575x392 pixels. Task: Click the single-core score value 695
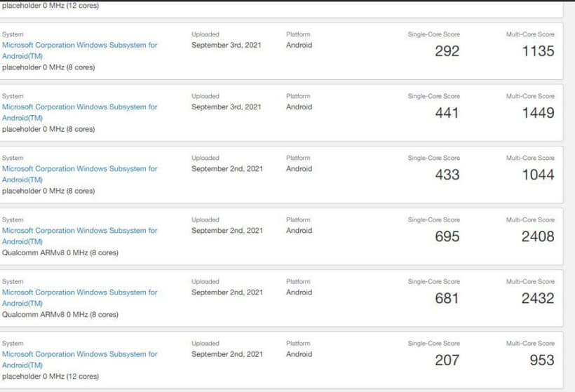coord(447,236)
